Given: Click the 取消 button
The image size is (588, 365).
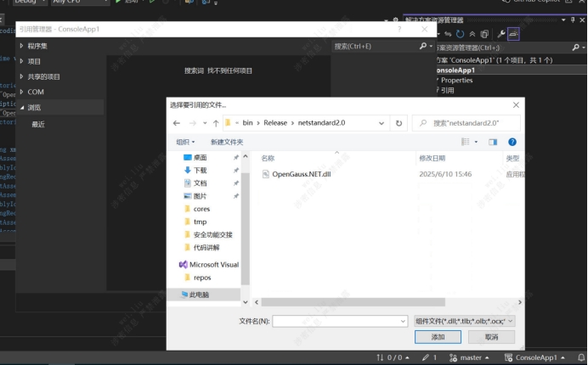Looking at the screenshot, I should (492, 337).
